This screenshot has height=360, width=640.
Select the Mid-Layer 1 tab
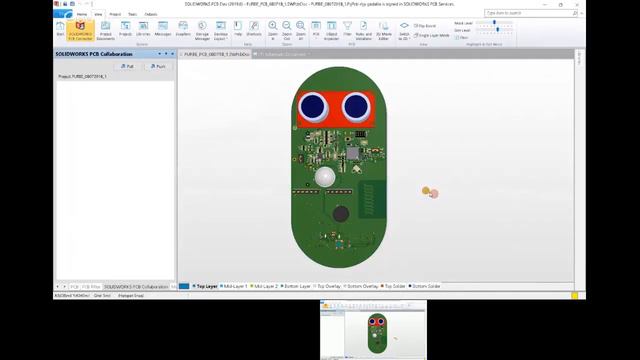(x=233, y=287)
